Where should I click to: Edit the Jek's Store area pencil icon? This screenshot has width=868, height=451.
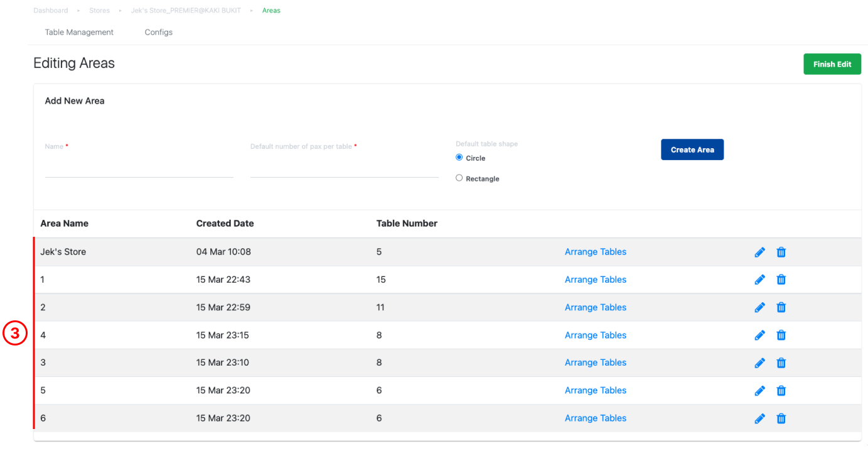[759, 252]
